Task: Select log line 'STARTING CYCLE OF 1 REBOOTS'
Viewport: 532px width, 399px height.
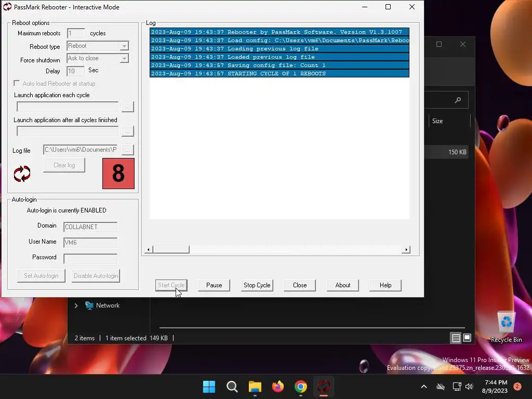Action: coord(280,74)
